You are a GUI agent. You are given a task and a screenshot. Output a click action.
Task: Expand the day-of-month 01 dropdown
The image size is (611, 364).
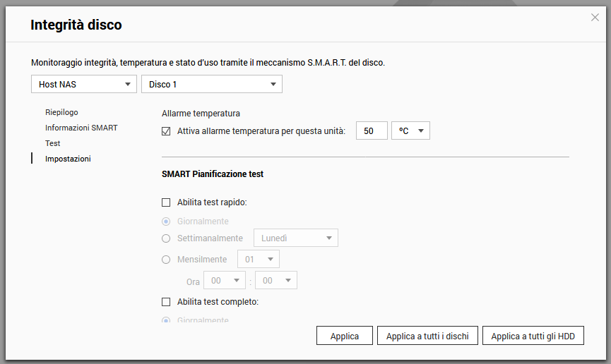tap(258, 260)
